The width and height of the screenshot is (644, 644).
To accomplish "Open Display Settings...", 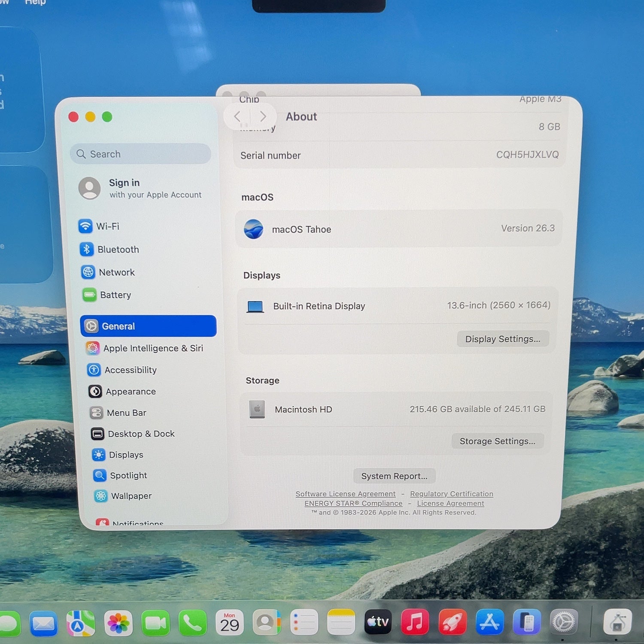I will 503,339.
